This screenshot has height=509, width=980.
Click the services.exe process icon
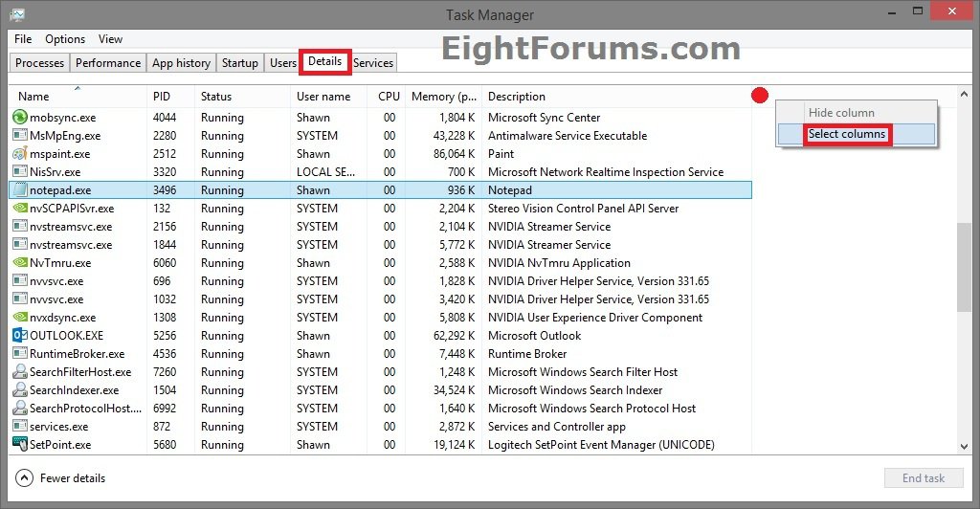tap(20, 426)
